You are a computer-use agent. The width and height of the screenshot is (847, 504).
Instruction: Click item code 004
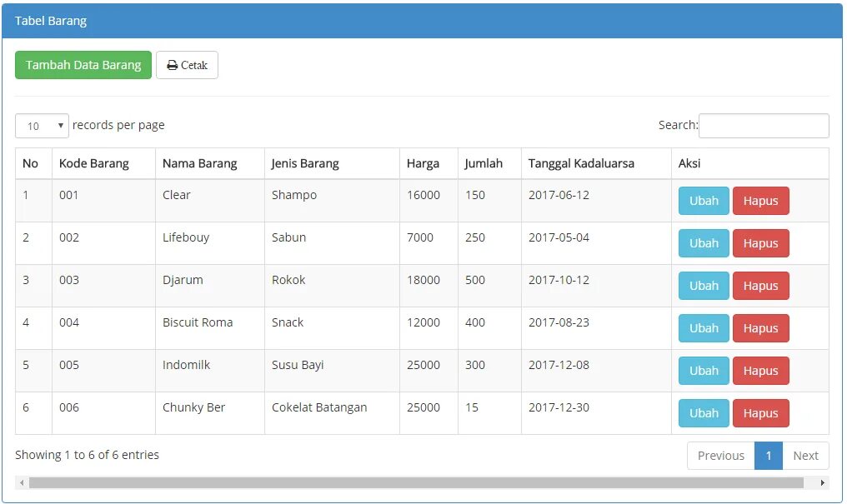pyautogui.click(x=69, y=322)
